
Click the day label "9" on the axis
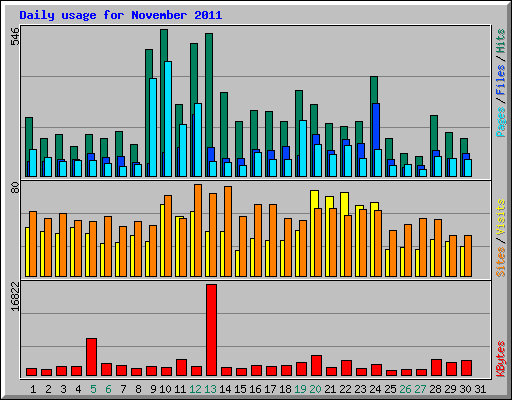coord(153,389)
